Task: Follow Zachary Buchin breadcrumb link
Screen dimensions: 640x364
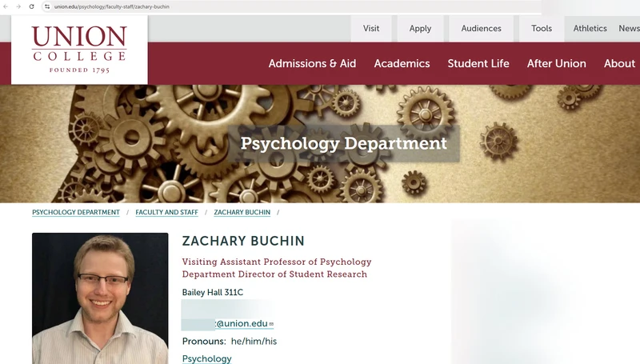Action: pos(242,213)
